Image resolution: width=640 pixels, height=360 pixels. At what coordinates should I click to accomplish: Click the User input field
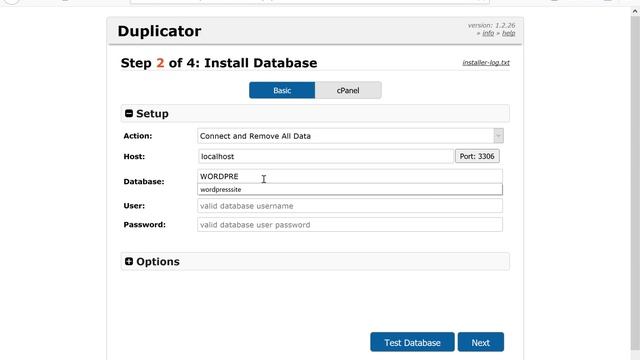click(350, 206)
